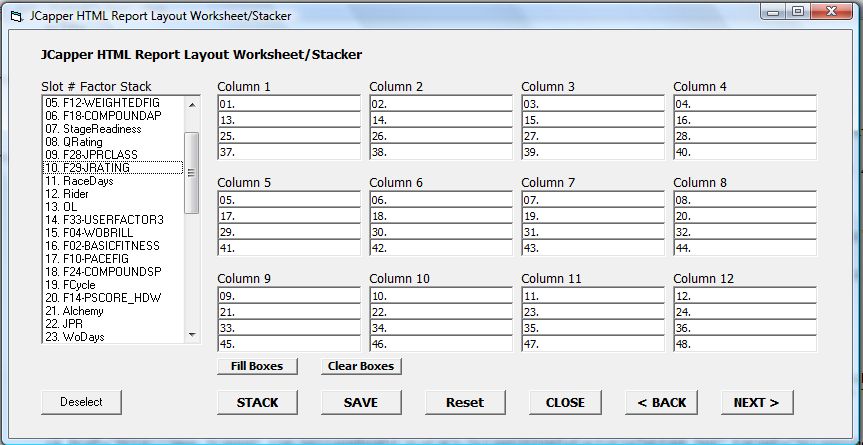Click the JCapper window title bar icon

17,16
